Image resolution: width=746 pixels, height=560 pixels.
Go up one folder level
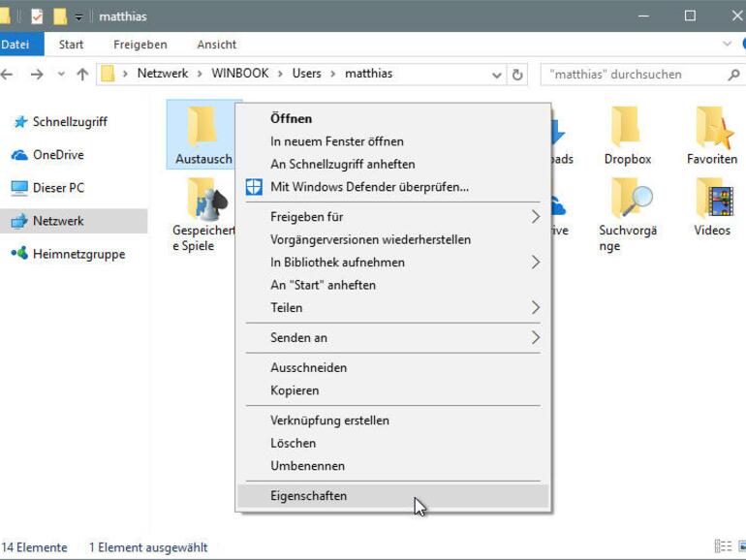click(x=82, y=75)
